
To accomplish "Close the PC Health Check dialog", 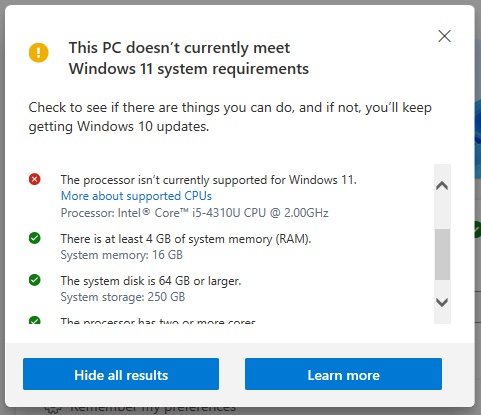I will (x=444, y=36).
